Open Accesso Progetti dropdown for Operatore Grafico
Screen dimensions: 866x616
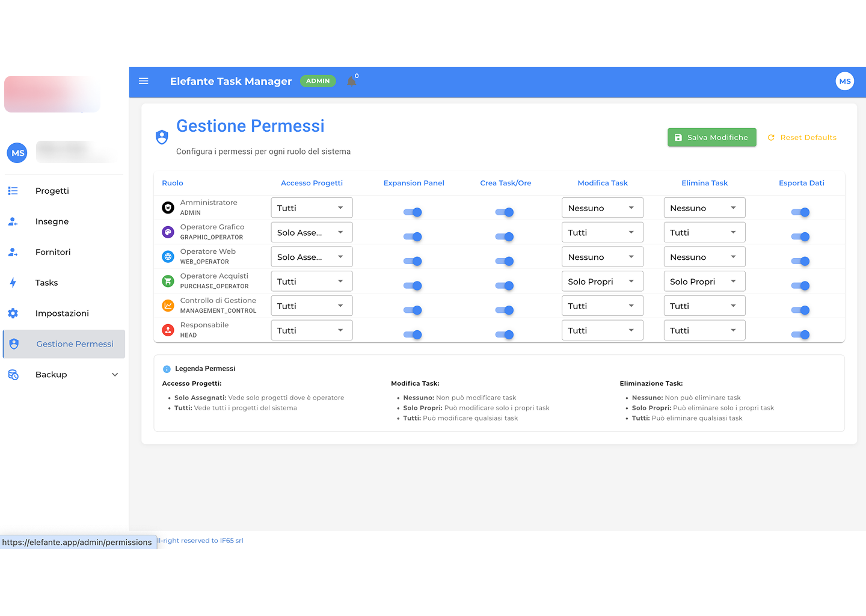[312, 232]
